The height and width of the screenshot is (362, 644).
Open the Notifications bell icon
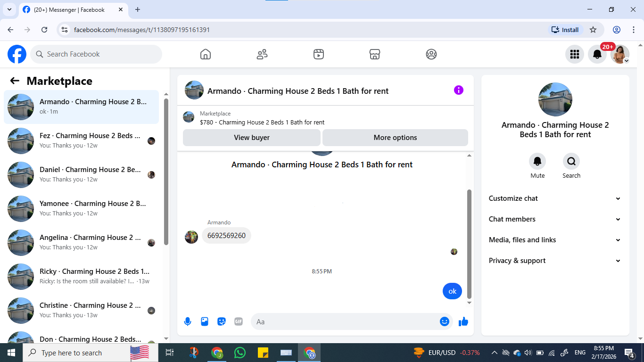[597, 54]
